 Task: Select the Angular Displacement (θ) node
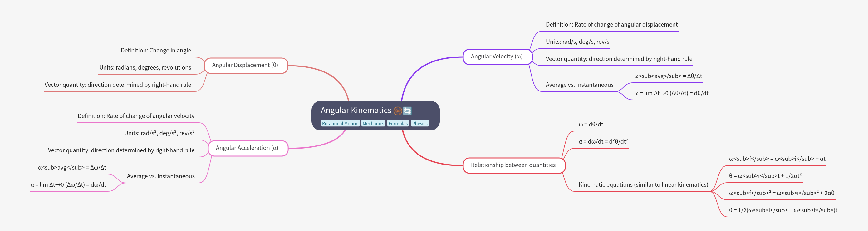coord(246,66)
